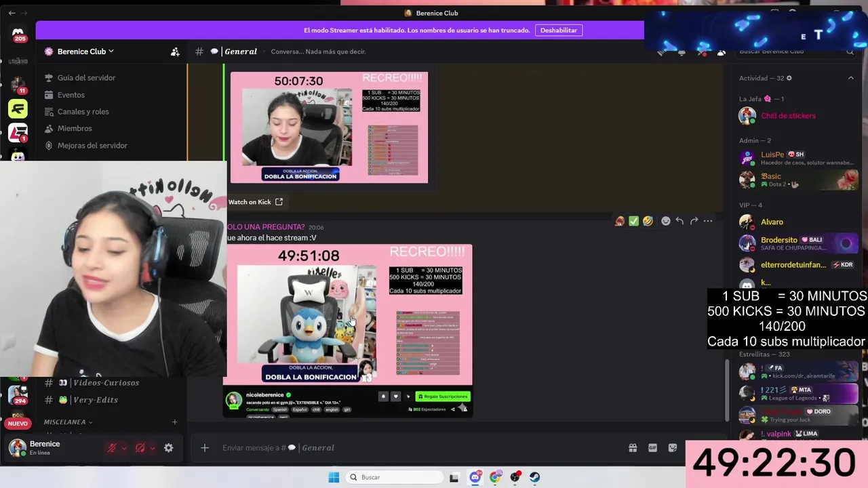Viewport: 868px width, 488px height.
Task: Click the search magnifier in the Berenice Club search
Action: click(850, 52)
